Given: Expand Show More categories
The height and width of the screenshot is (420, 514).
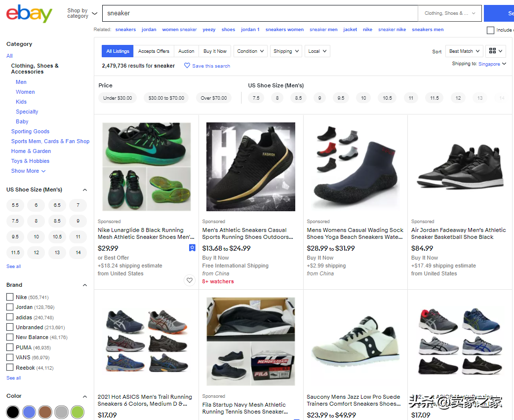Looking at the screenshot, I should (28, 171).
